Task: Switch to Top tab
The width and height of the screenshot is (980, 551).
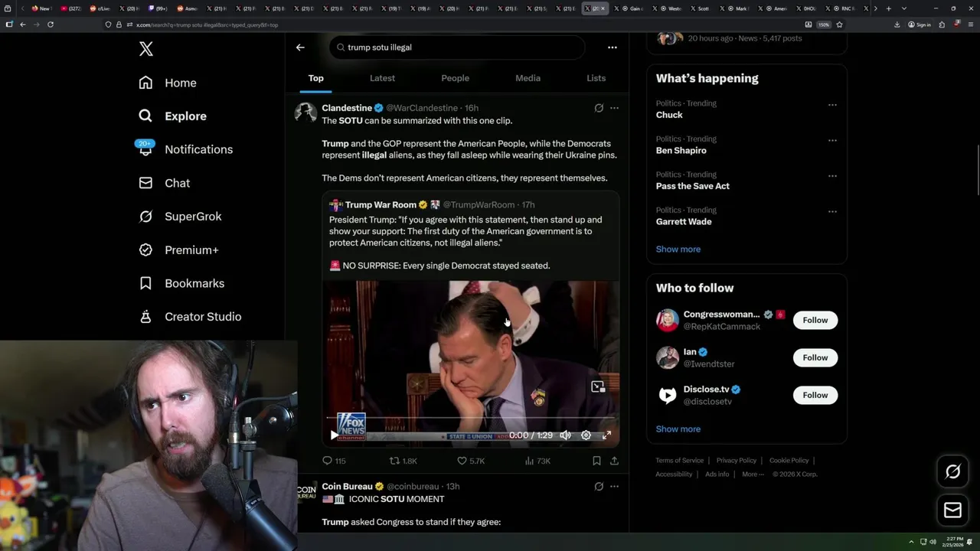Action: click(315, 78)
